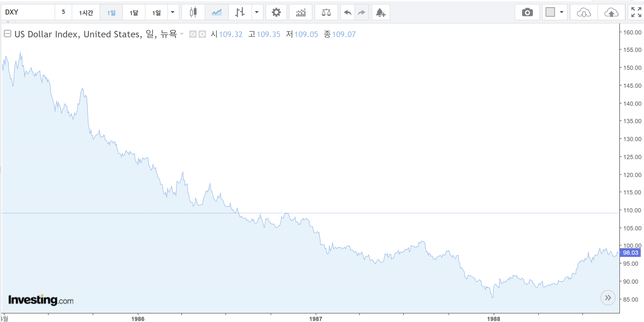Collapse the US Dollar Index legend box
Screen dimensions: 644x322
[7, 33]
